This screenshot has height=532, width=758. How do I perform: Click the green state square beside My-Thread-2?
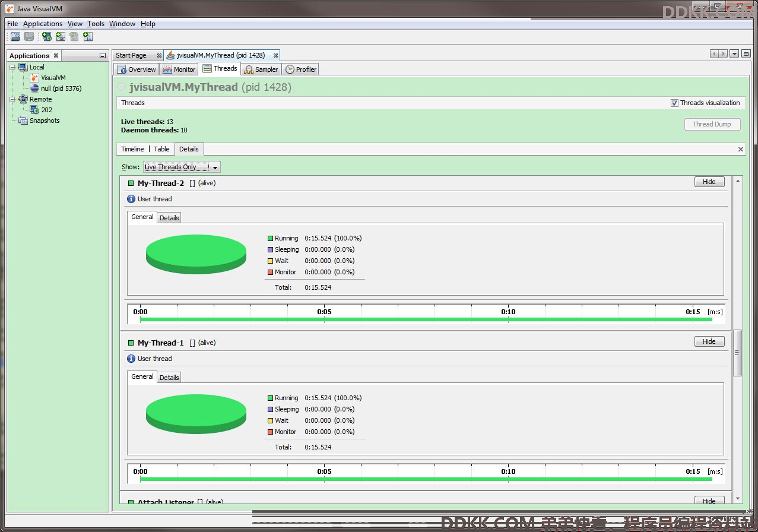(x=131, y=183)
